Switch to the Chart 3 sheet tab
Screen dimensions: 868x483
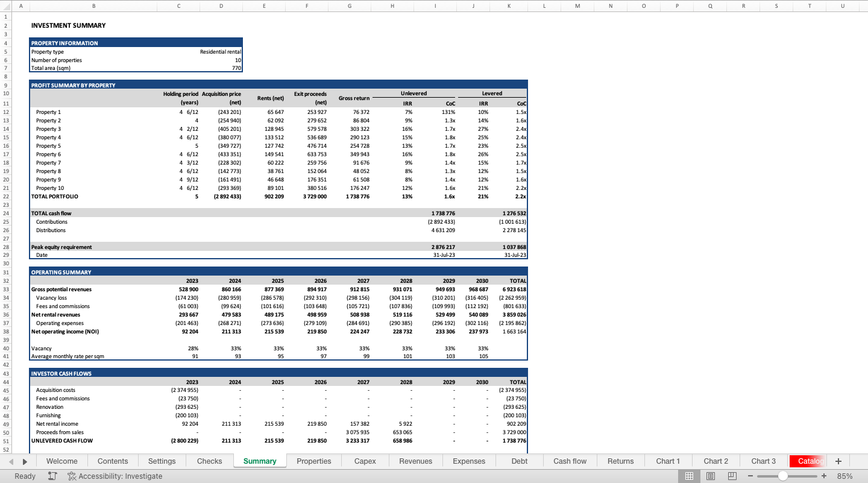tap(764, 461)
